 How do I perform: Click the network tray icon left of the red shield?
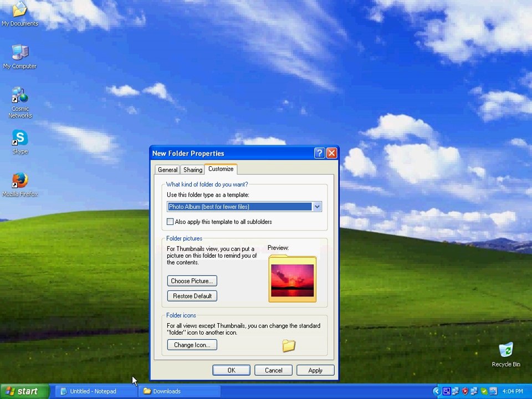coord(456,391)
